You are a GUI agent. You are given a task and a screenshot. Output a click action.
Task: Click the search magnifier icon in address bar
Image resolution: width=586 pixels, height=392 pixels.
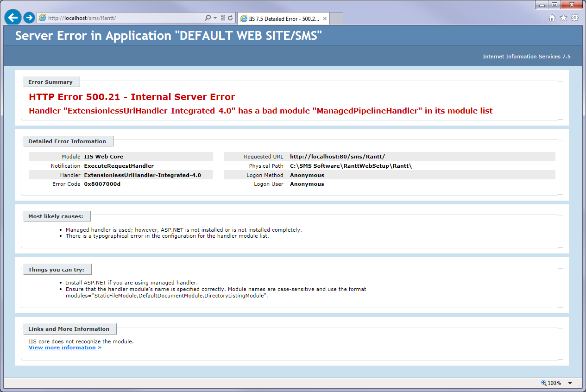click(208, 18)
